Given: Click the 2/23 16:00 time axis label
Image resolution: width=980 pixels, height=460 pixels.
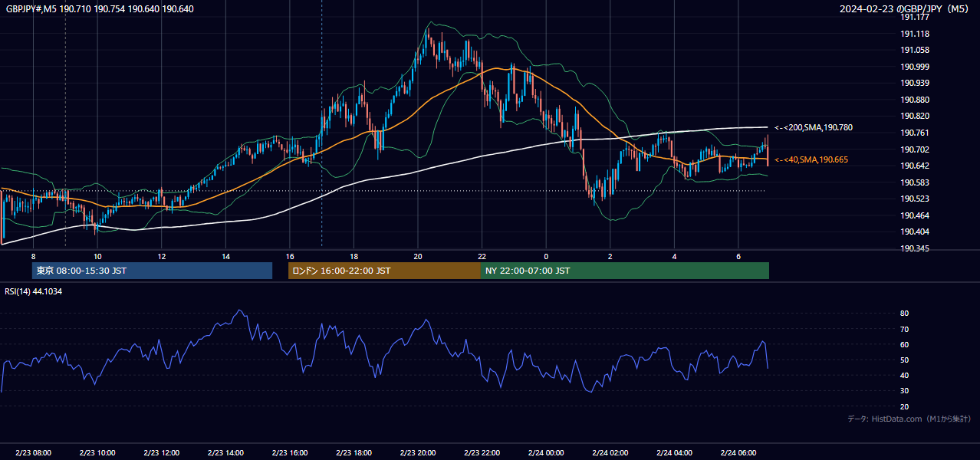Looking at the screenshot, I should pyautogui.click(x=290, y=453).
